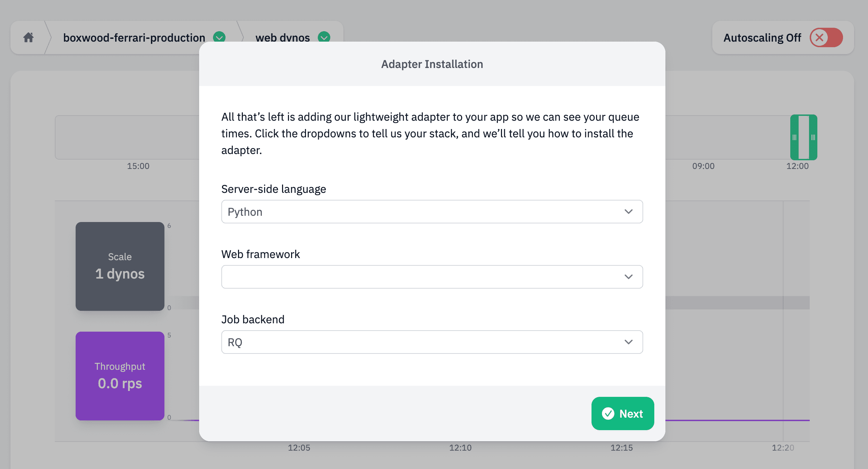
Task: Toggle the left handle of the time range selector
Action: tap(795, 137)
